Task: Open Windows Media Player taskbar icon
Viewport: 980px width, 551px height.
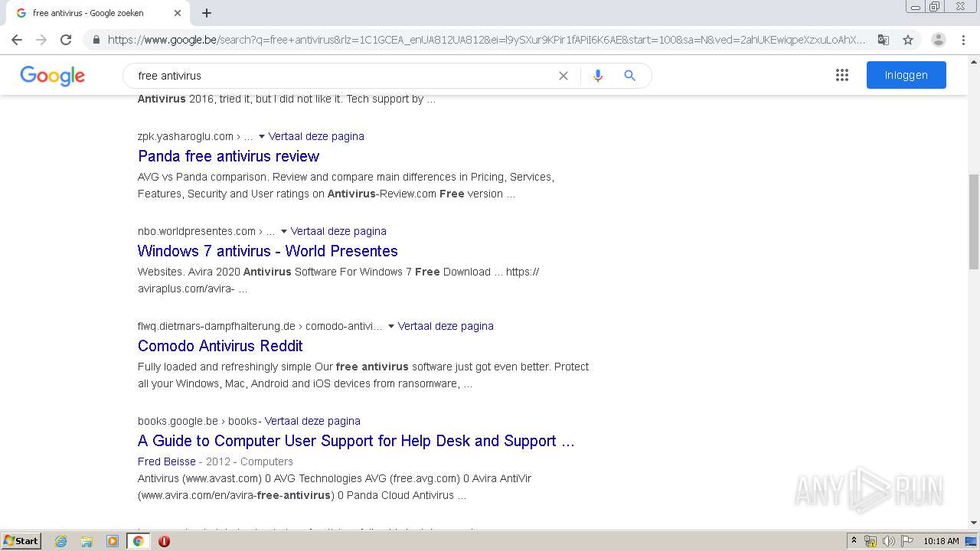Action: (113, 541)
